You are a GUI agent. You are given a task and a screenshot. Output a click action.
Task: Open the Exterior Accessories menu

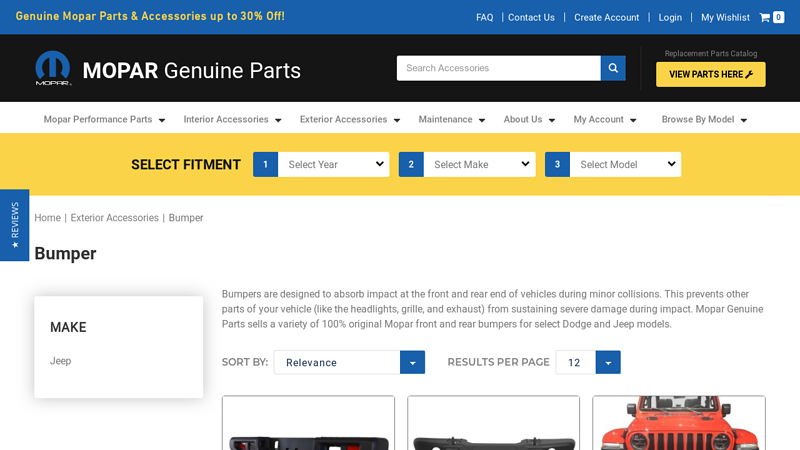tap(349, 119)
